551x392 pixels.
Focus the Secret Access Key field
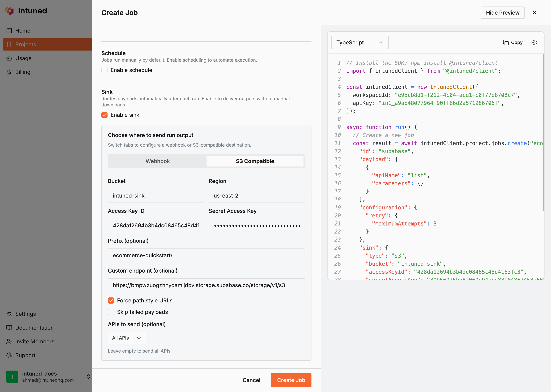[x=257, y=225]
